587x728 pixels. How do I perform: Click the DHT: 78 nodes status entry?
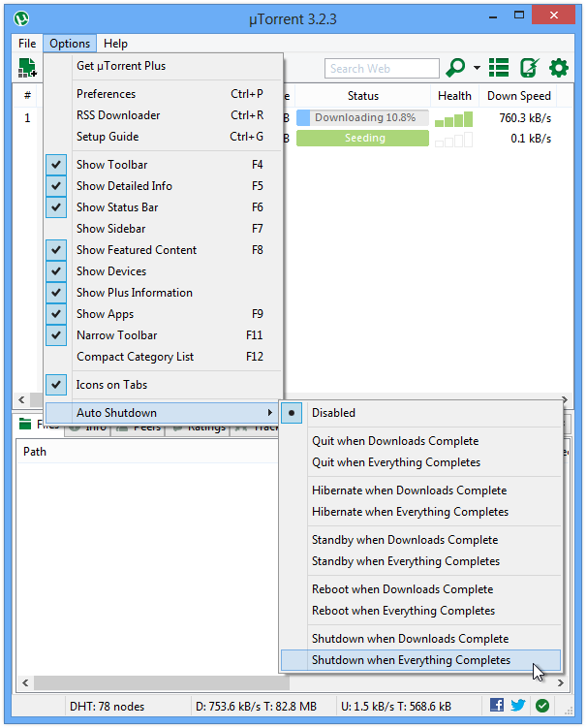107,707
